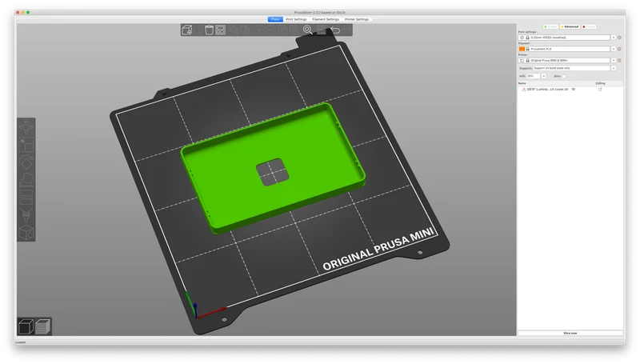
Task: Switch to 3D editor view cube icon
Action: click(x=26, y=326)
